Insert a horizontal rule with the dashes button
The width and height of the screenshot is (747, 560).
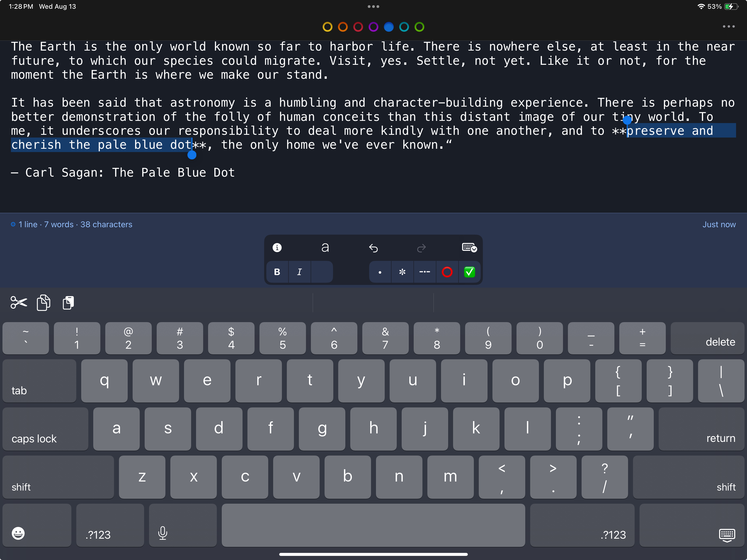[x=424, y=272]
